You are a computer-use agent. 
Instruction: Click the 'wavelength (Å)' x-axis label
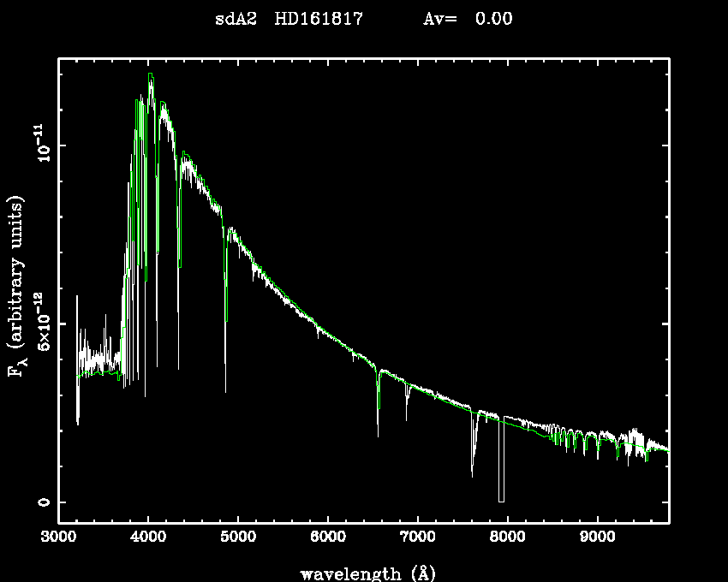(363, 573)
